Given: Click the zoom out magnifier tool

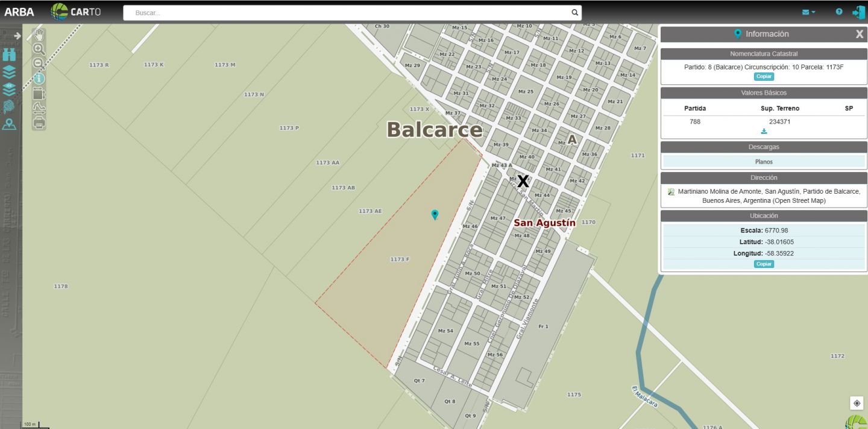Looking at the screenshot, I should pos(39,63).
